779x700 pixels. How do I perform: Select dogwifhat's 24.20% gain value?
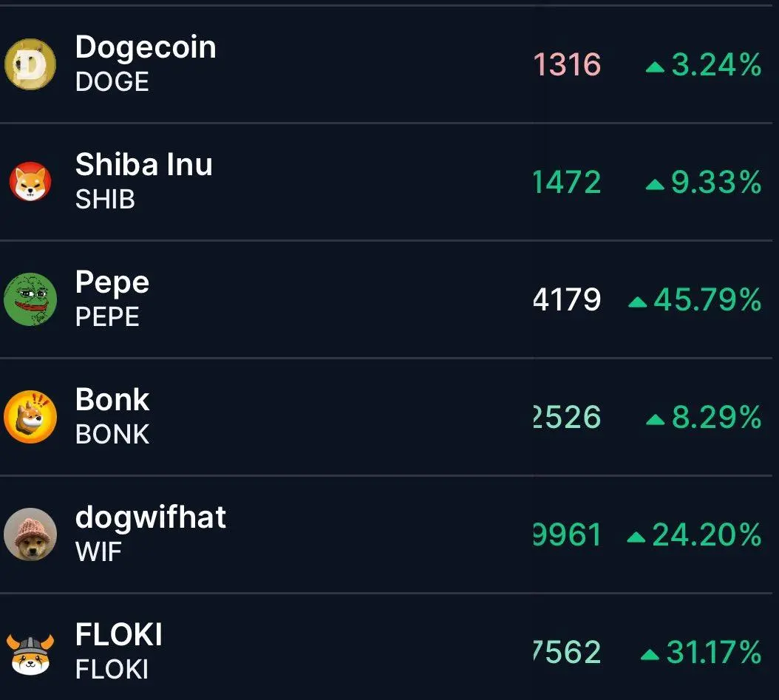pos(707,534)
